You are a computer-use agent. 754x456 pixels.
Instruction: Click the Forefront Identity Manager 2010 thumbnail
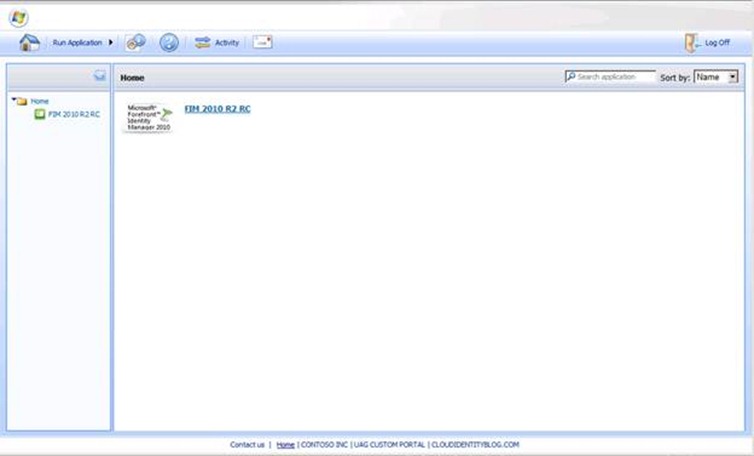(x=149, y=117)
